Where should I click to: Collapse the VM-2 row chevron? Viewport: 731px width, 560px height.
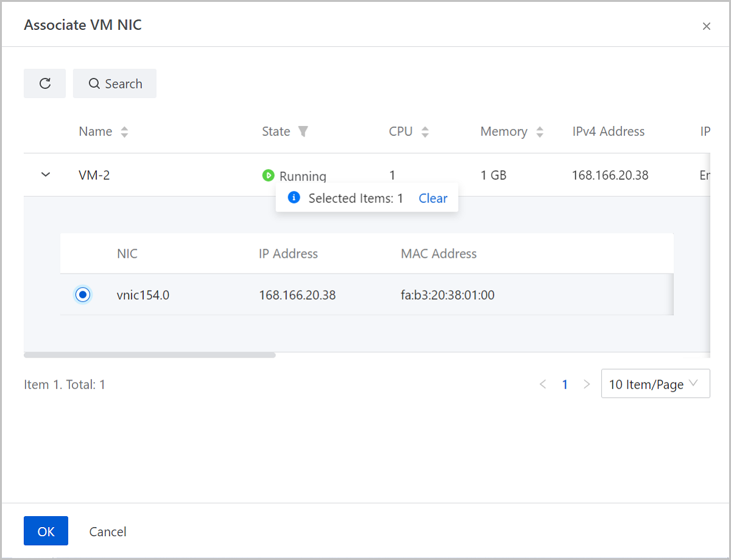pos(45,175)
